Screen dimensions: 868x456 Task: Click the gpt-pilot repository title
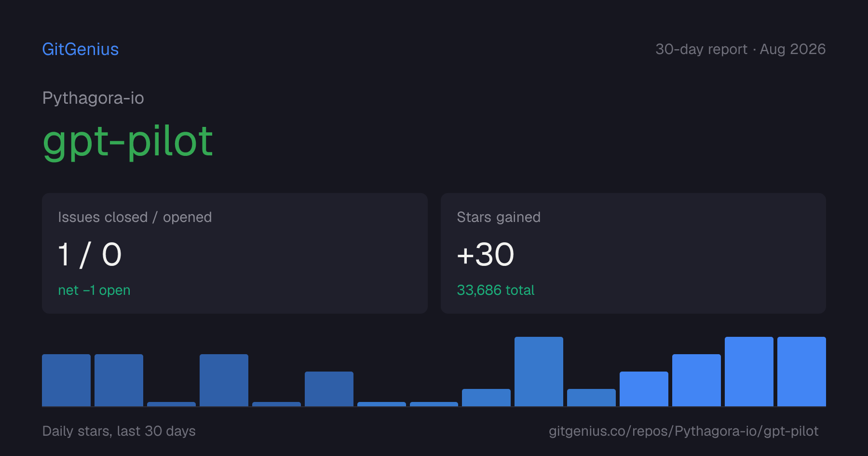coord(128,142)
